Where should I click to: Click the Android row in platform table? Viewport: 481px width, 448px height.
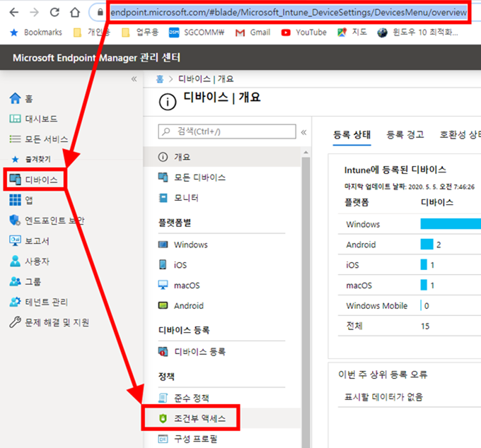[x=410, y=244]
